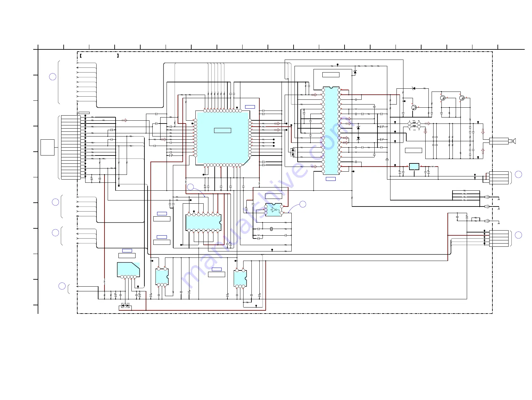The image size is (532, 400).
Task: Click the single transistor left of the transistor pair
Action: pos(414,107)
